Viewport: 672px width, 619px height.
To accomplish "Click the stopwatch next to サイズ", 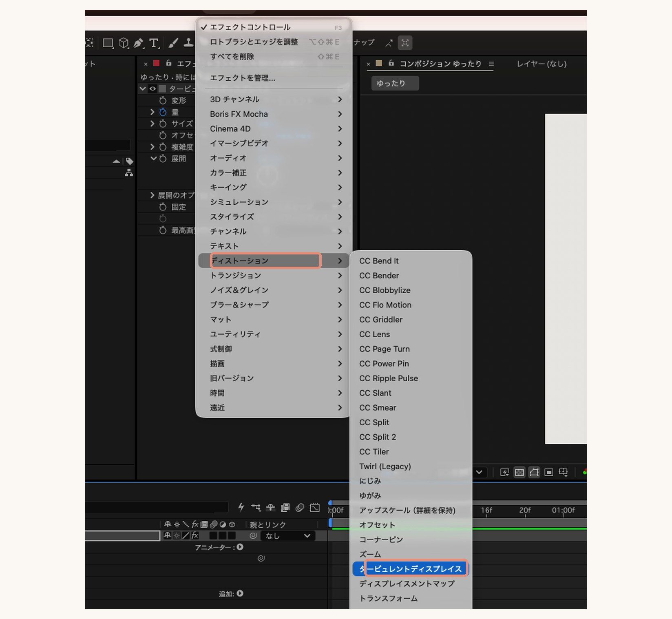I will pyautogui.click(x=163, y=124).
